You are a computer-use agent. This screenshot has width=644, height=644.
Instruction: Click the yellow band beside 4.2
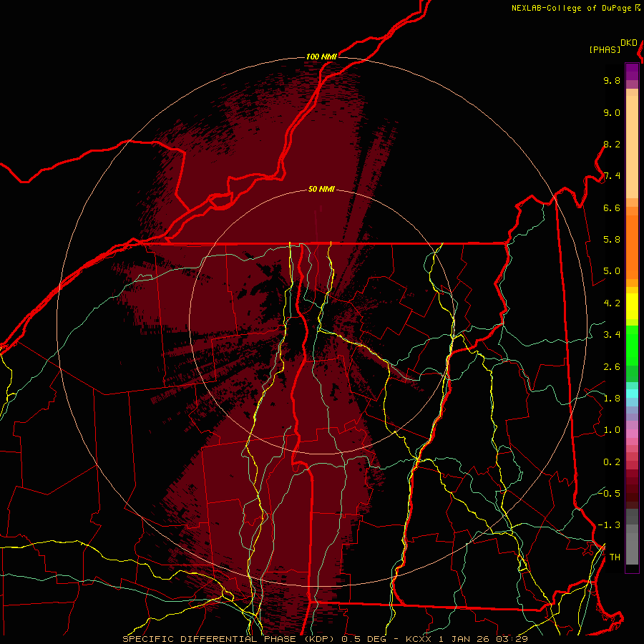pyautogui.click(x=632, y=306)
